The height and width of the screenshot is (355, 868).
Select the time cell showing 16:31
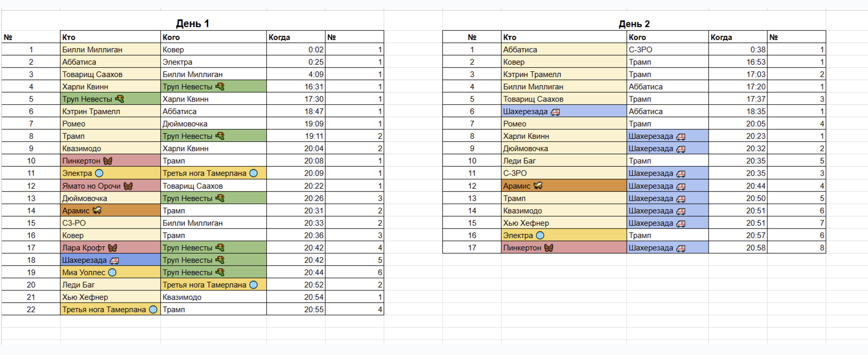(x=296, y=86)
